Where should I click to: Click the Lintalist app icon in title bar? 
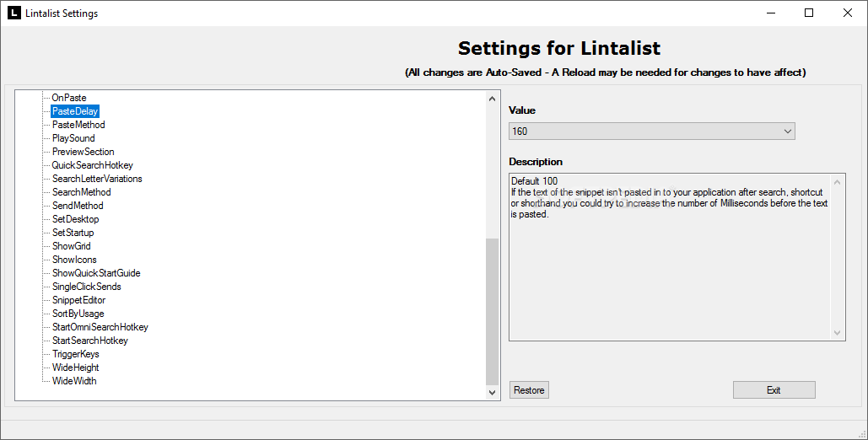[13, 13]
